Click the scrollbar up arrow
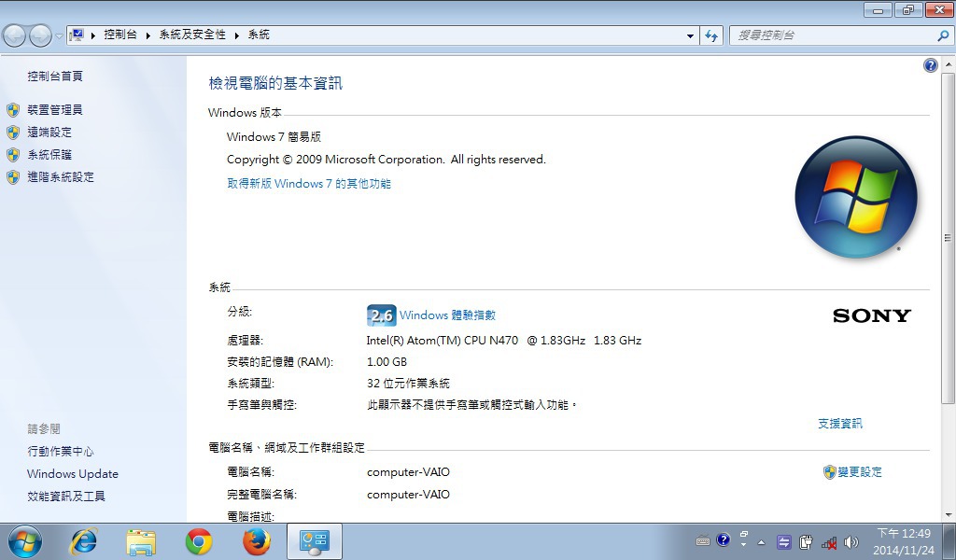 tap(949, 64)
